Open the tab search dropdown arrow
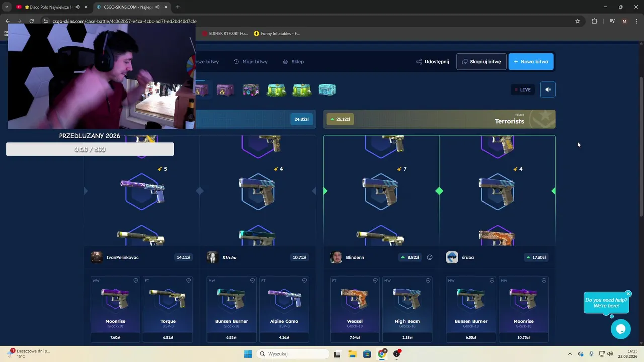Viewport: 644px width, 362px height. (x=7, y=7)
